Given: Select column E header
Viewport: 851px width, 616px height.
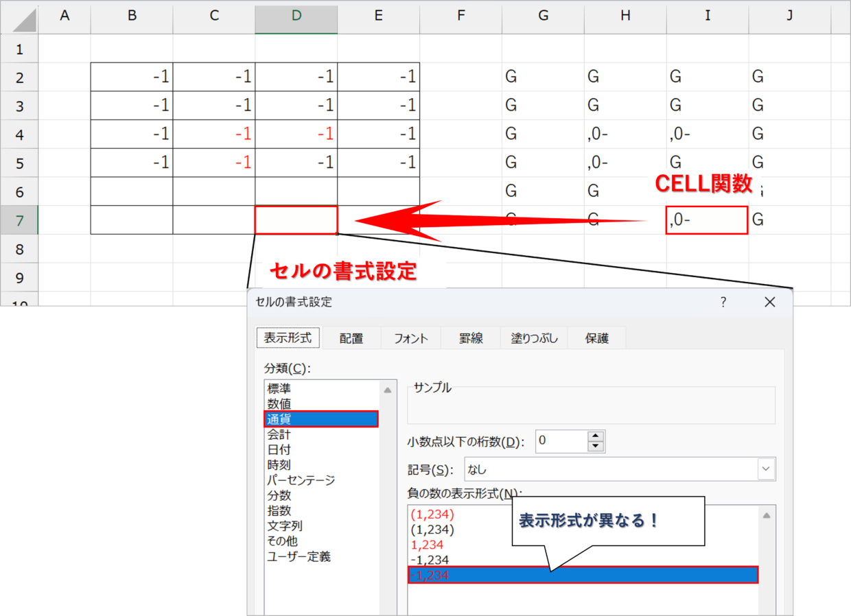Looking at the screenshot, I should 379,16.
